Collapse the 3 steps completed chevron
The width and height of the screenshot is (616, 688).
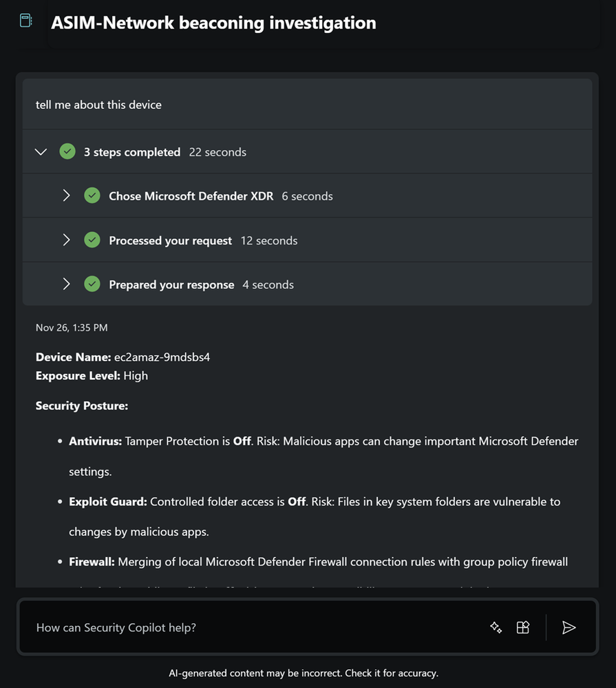(x=41, y=152)
